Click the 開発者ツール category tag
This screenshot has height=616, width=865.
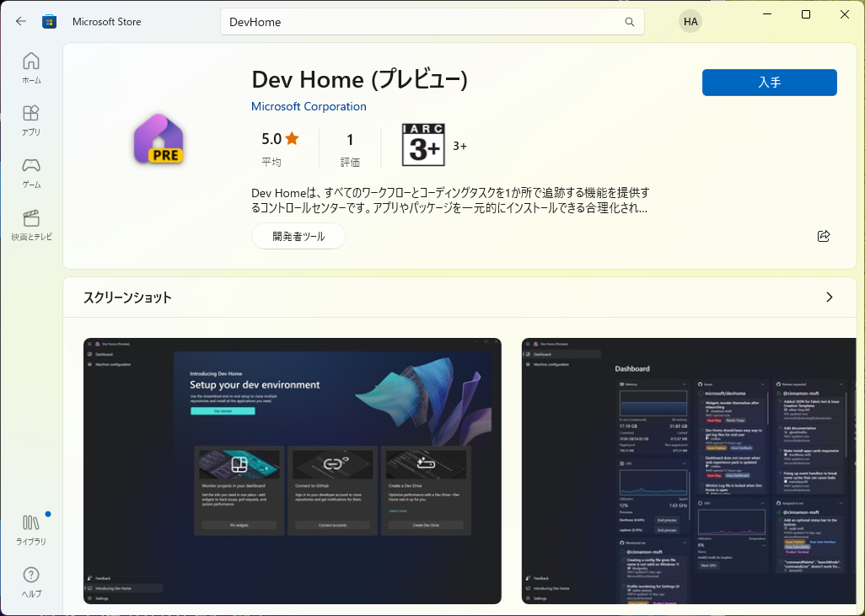point(298,236)
